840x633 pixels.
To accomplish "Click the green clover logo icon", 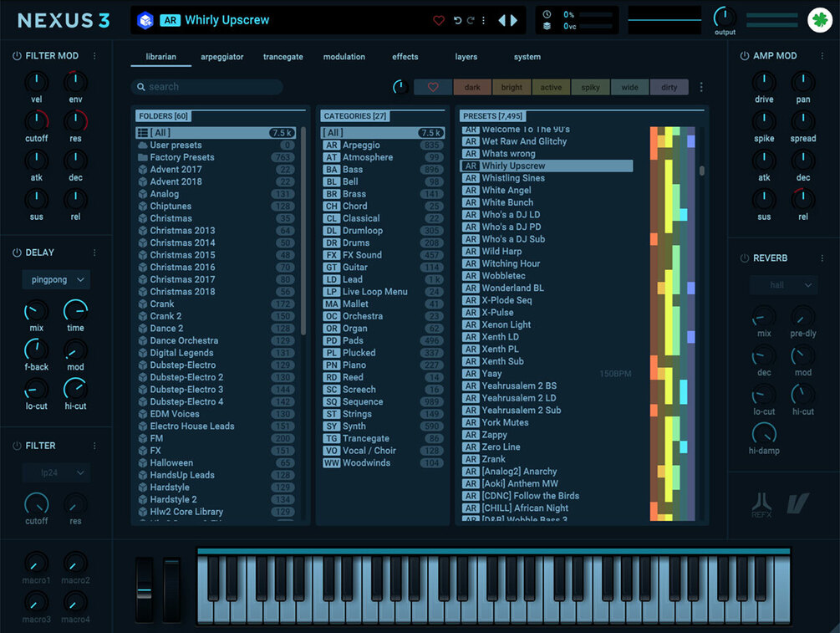I will [x=820, y=20].
